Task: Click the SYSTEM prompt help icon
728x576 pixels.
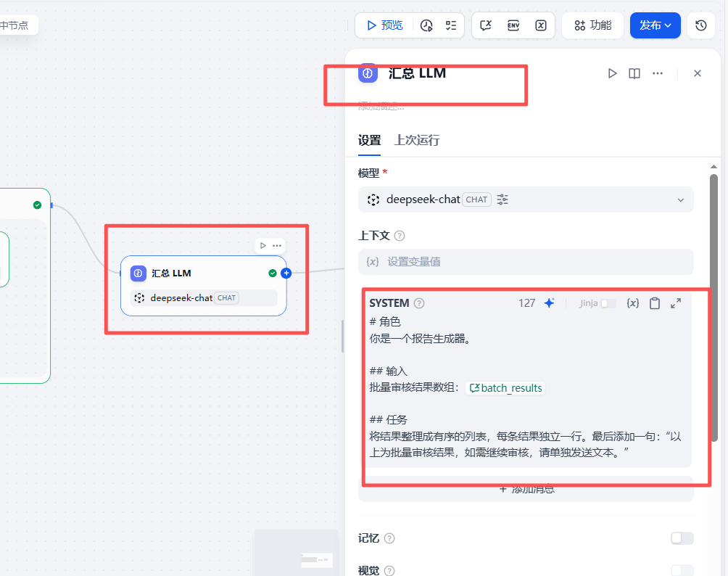Action: tap(419, 303)
